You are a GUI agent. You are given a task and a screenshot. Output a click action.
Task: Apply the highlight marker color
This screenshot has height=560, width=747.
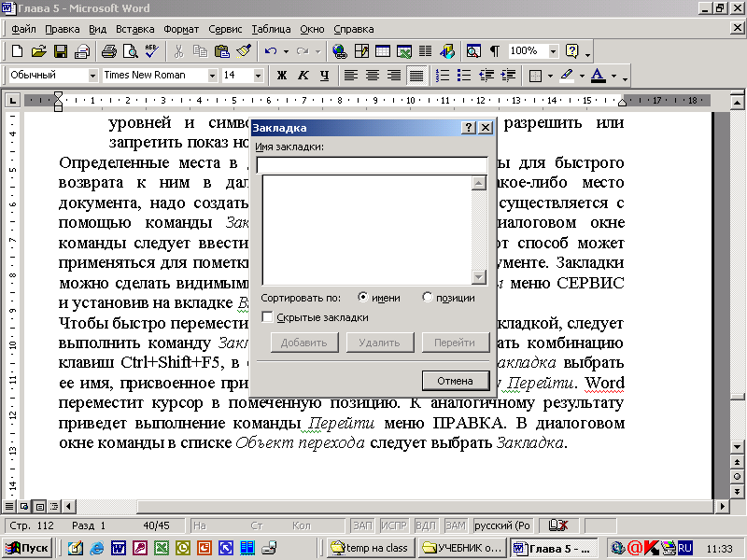[x=567, y=76]
